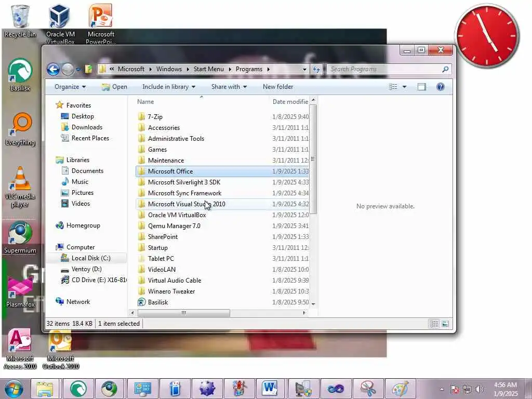Select the Virtual Audio Cable folder
This screenshot has height=399, width=532.
point(222,280)
